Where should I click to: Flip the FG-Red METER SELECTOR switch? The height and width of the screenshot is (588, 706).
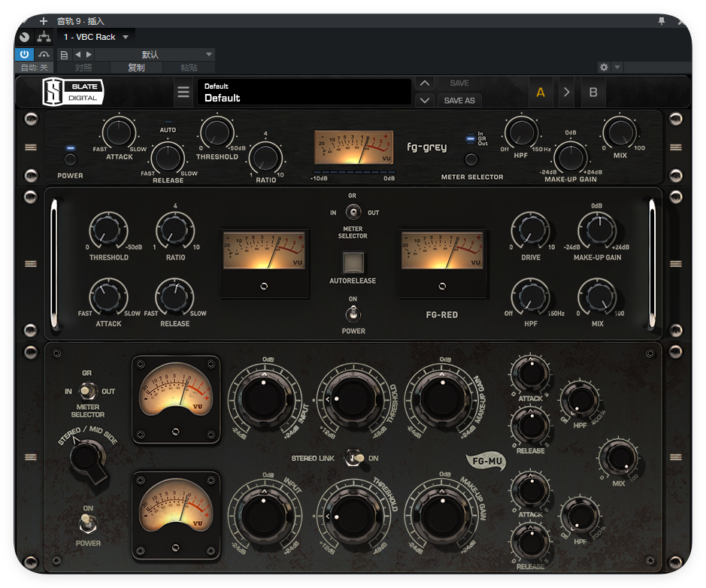[353, 211]
